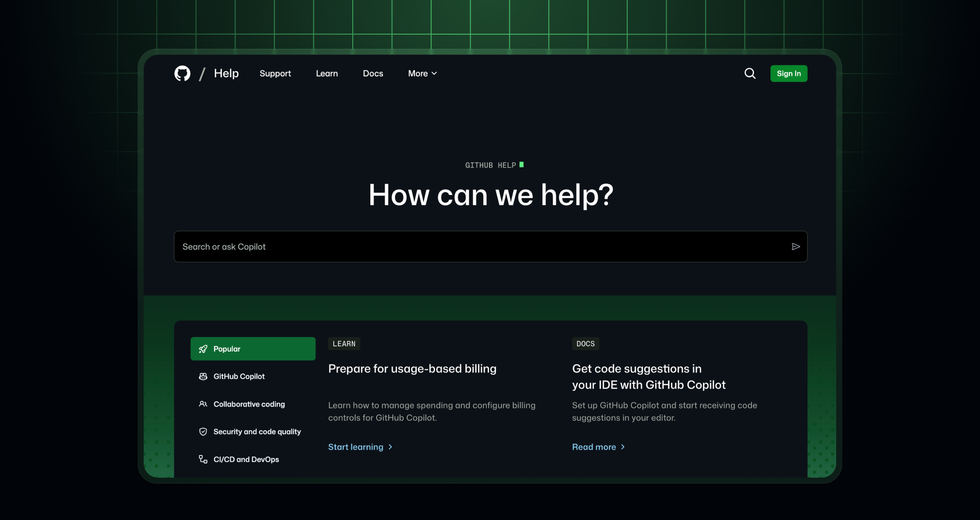This screenshot has height=520, width=980.
Task: Click the people icon for Collaborative coding
Action: 203,404
